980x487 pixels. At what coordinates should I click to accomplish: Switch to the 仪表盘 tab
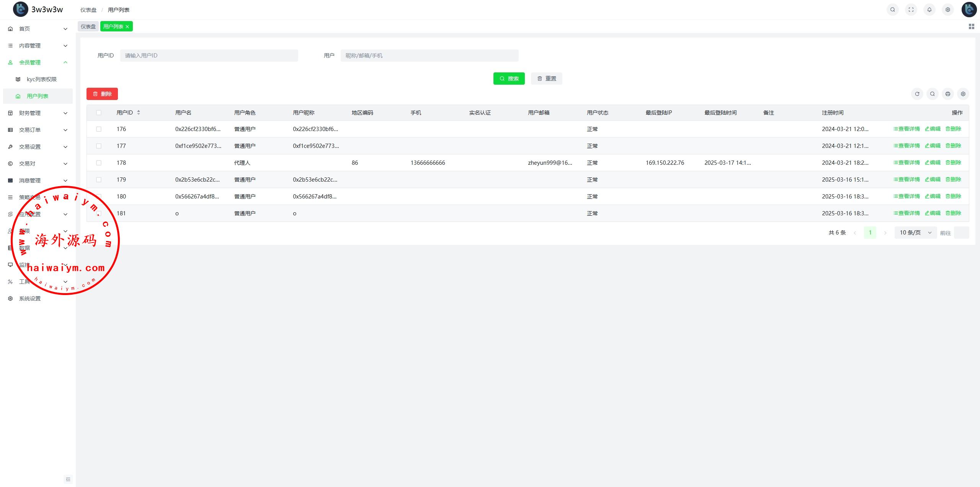pos(88,26)
